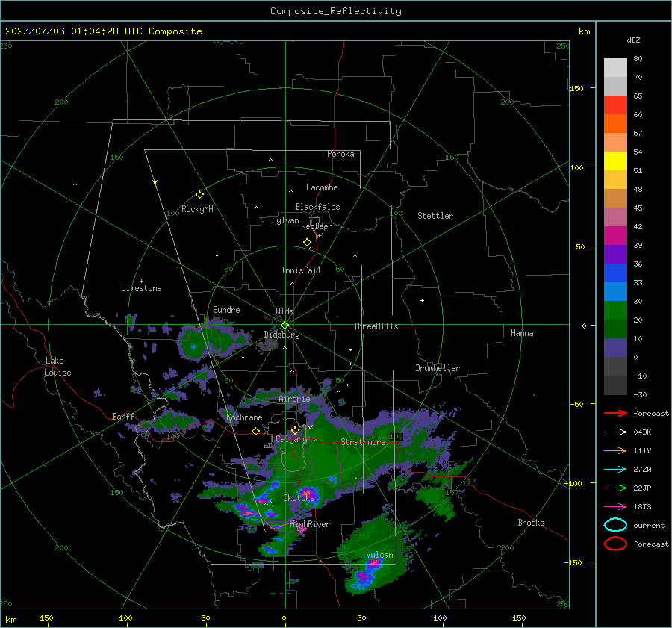Click the red forecast ellipse legend icon
This screenshot has height=628, width=672.
[615, 544]
